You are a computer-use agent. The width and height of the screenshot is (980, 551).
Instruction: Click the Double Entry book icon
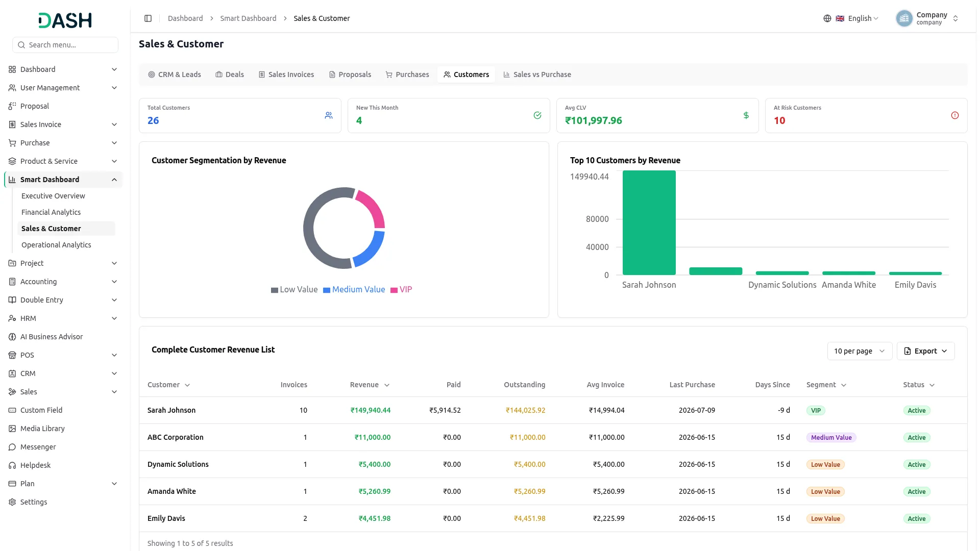pyautogui.click(x=12, y=300)
